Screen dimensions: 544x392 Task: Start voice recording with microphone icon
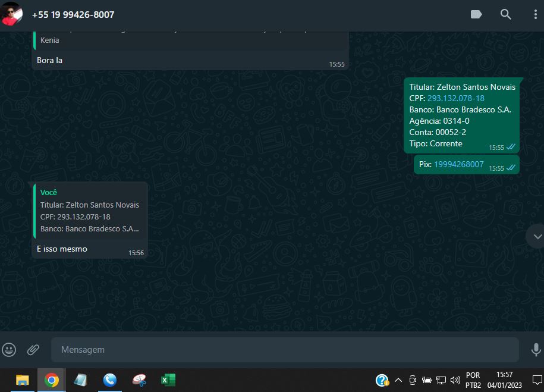coord(536,350)
